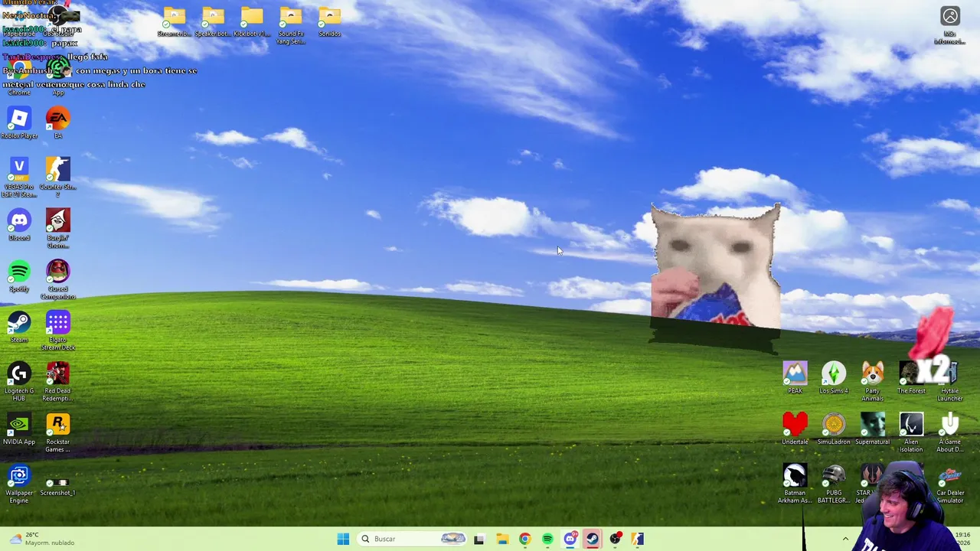Screen dimensions: 980x551
Task: Open the Speaker.bot folder
Action: click(213, 21)
